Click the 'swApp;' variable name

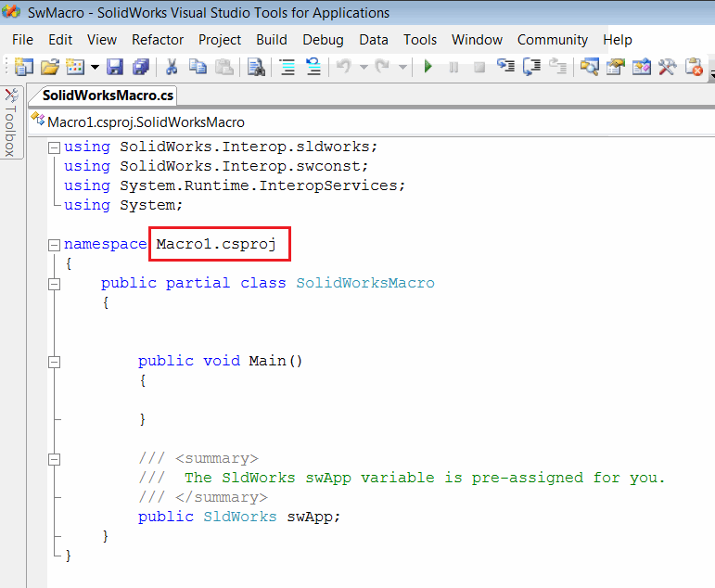click(x=313, y=517)
